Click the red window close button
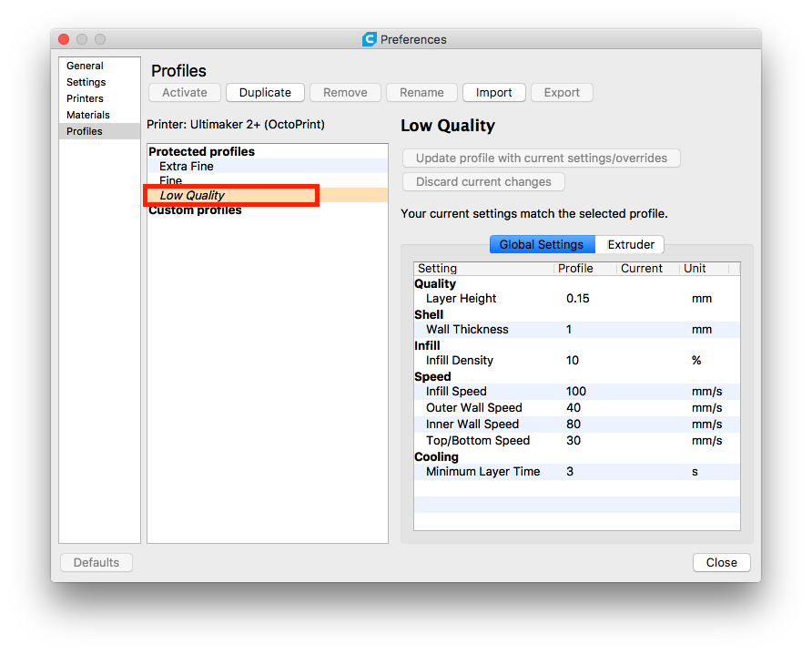Viewport: 812px width, 655px height. pos(65,39)
